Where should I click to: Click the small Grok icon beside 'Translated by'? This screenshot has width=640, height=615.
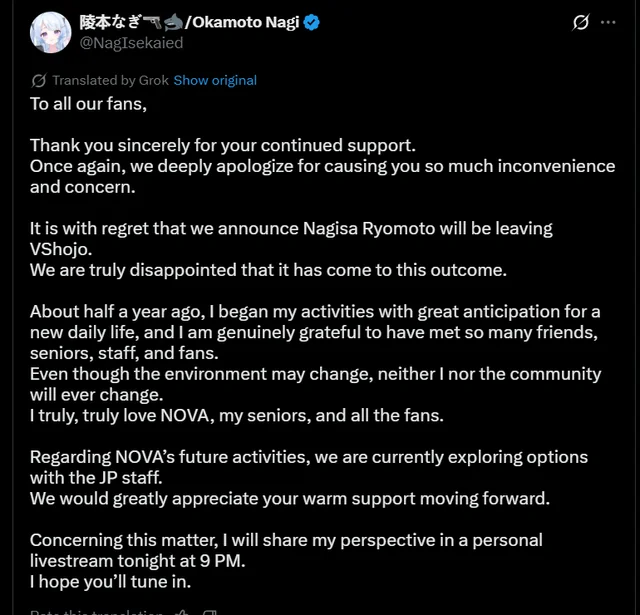(39, 80)
